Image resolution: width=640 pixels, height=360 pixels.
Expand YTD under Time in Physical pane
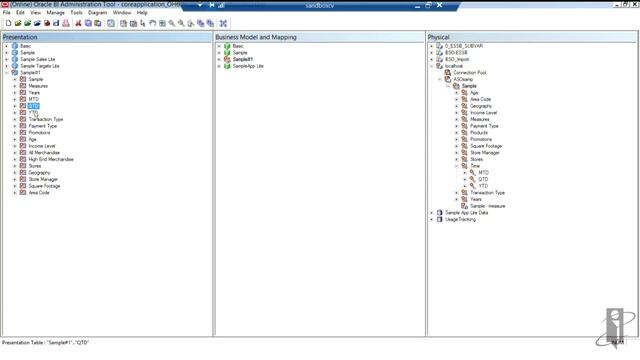464,186
